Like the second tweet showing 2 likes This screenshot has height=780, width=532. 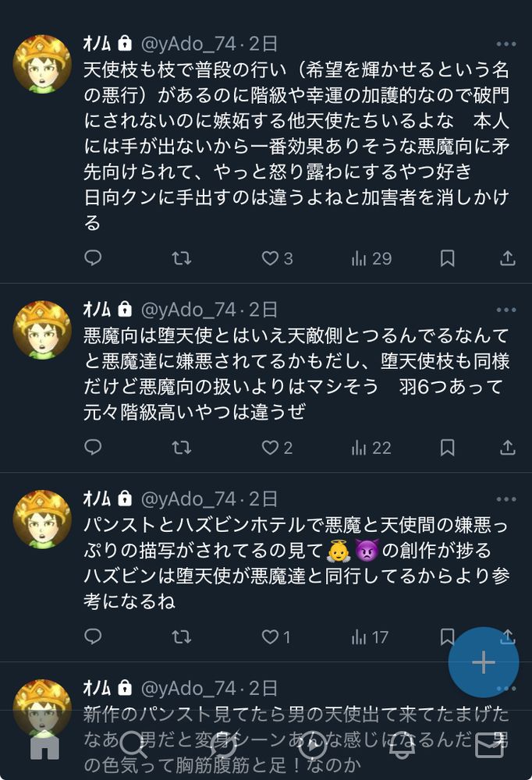pyautogui.click(x=277, y=448)
